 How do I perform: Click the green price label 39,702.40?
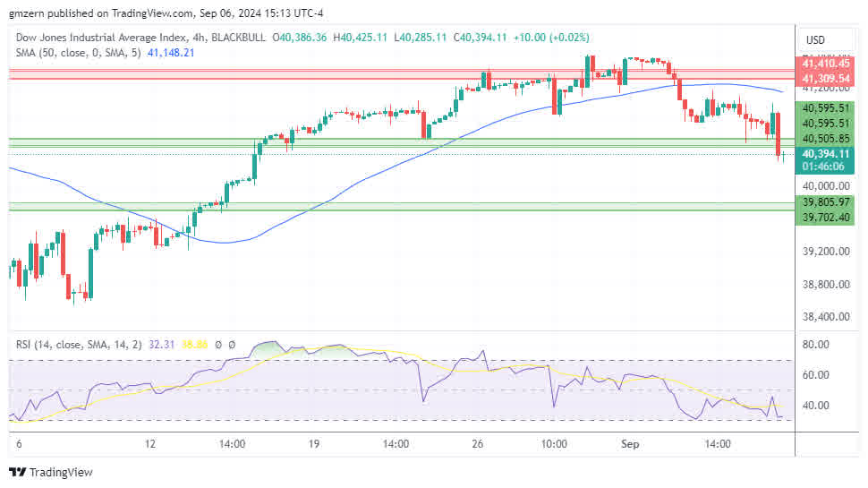click(825, 217)
